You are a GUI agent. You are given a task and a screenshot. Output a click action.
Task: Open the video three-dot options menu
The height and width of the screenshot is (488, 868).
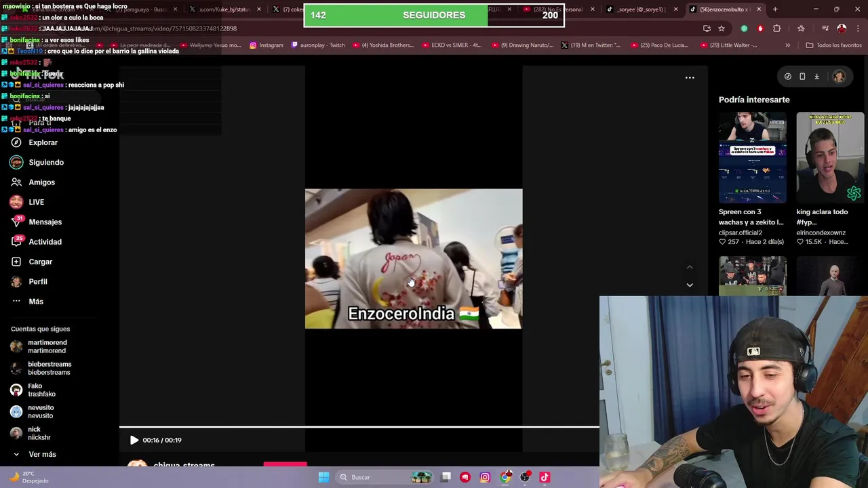click(690, 78)
